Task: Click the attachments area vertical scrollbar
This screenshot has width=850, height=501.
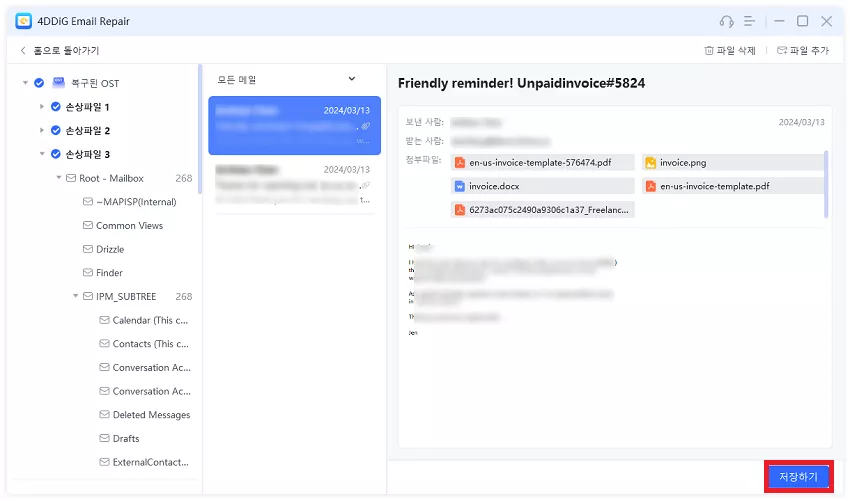Action: pyautogui.click(x=826, y=184)
